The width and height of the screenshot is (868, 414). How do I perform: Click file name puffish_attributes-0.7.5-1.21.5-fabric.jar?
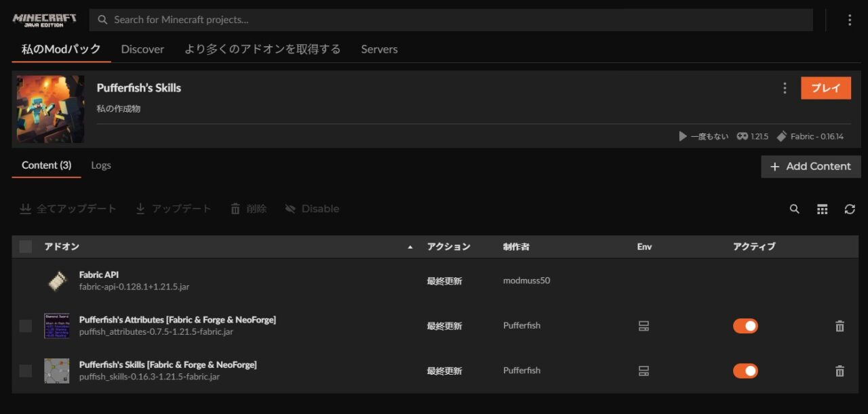156,332
